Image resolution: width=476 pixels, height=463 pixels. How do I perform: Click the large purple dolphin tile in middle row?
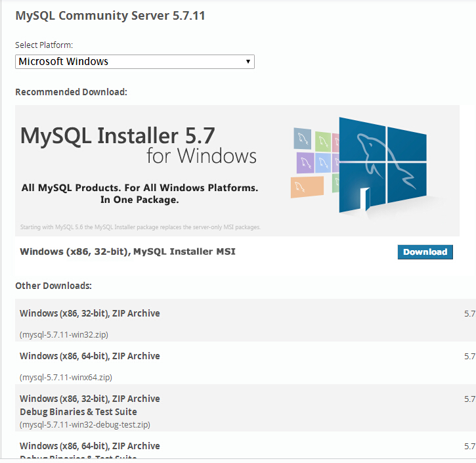[x=305, y=162]
